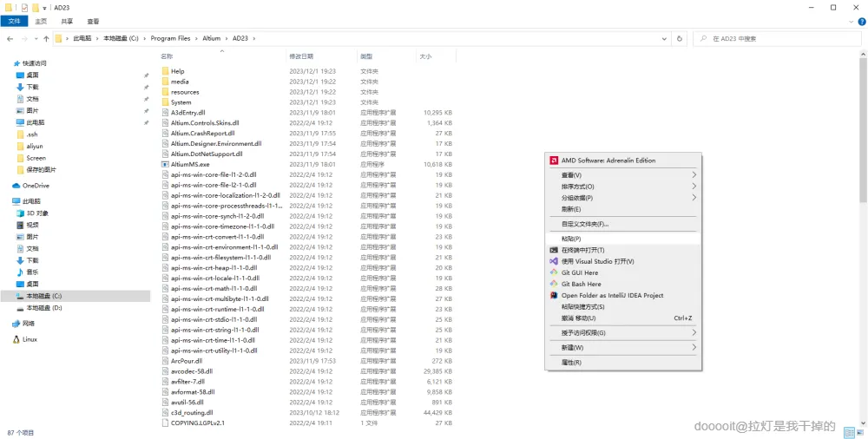This screenshot has width=868, height=439.
Task: Click the Up one level arrow
Action: click(46, 39)
